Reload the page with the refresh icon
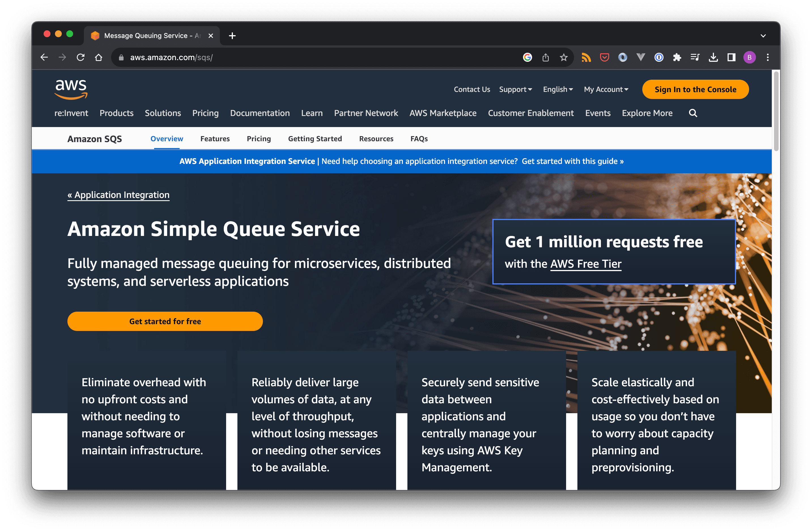This screenshot has height=532, width=812. coord(80,57)
